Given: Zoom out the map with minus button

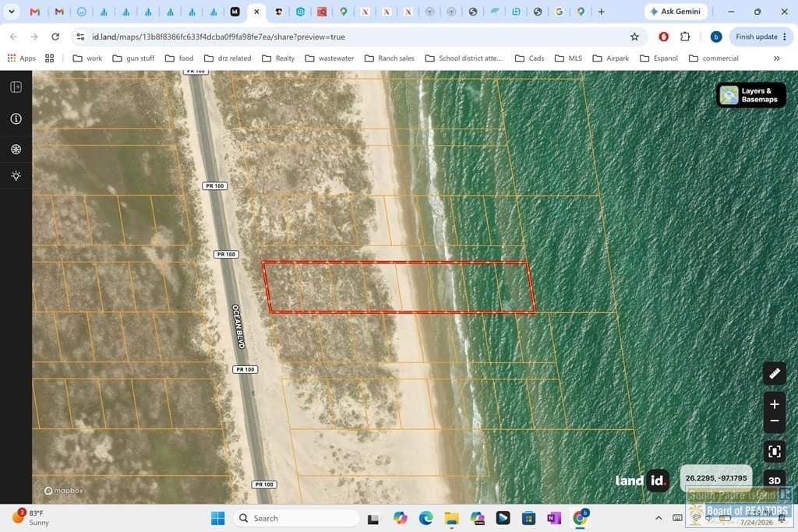Looking at the screenshot, I should click(774, 421).
